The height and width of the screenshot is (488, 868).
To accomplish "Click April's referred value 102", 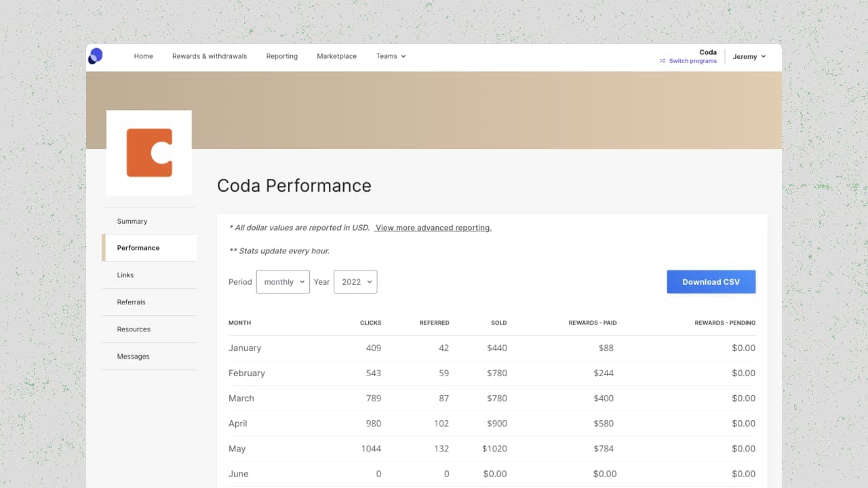I will click(x=441, y=423).
